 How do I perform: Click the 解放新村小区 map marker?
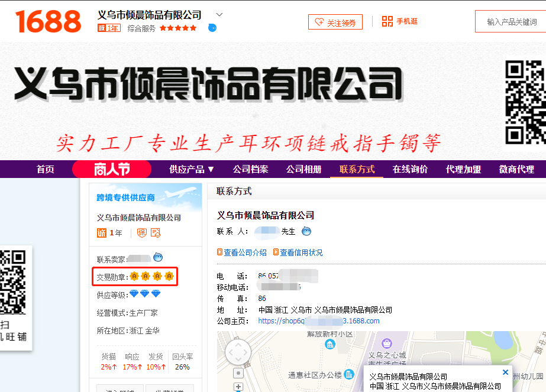pos(329,344)
